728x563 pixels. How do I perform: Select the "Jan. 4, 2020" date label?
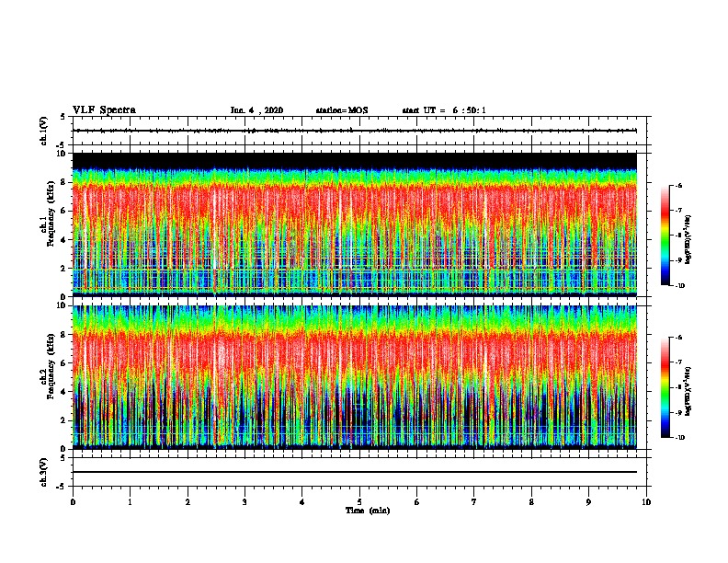tap(256, 110)
